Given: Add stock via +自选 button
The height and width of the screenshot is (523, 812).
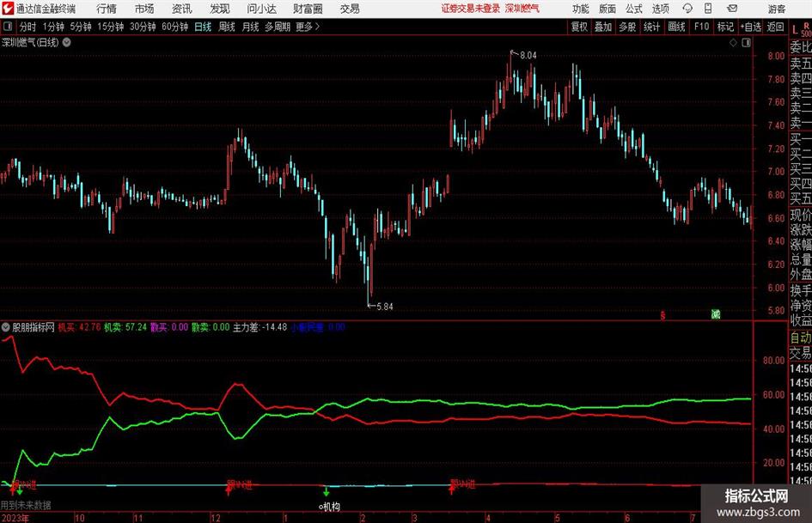Looking at the screenshot, I should tap(751, 27).
